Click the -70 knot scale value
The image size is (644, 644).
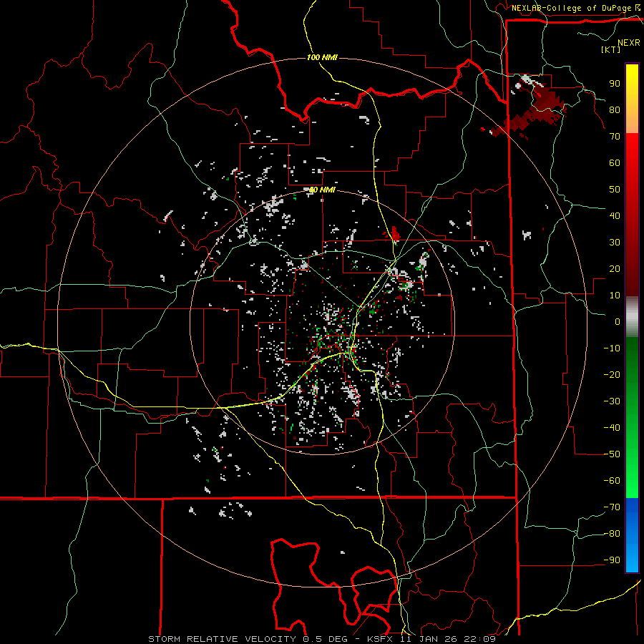click(x=612, y=507)
